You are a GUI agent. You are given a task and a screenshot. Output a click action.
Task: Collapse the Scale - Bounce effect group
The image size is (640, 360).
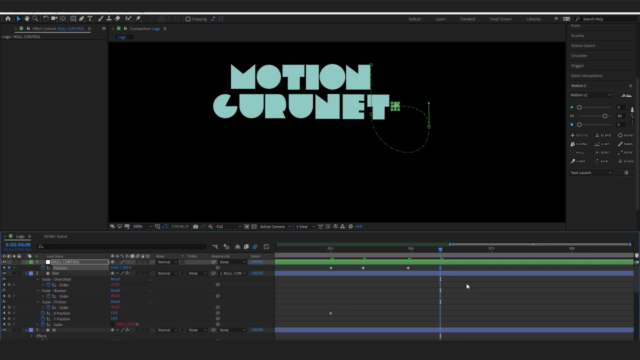[x=38, y=291]
